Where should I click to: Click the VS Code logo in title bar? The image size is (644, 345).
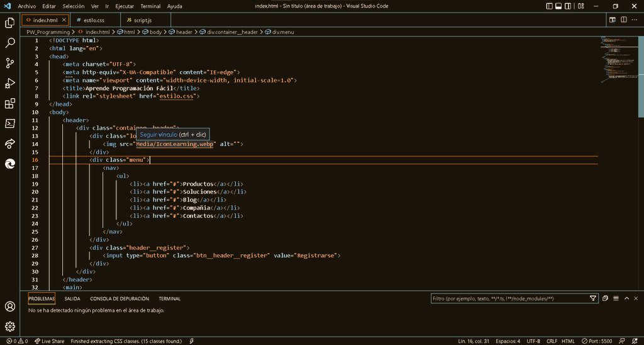(x=7, y=6)
